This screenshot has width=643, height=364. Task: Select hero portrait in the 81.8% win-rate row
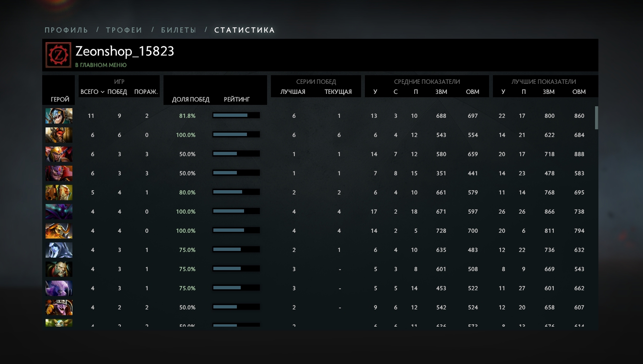[x=59, y=116]
